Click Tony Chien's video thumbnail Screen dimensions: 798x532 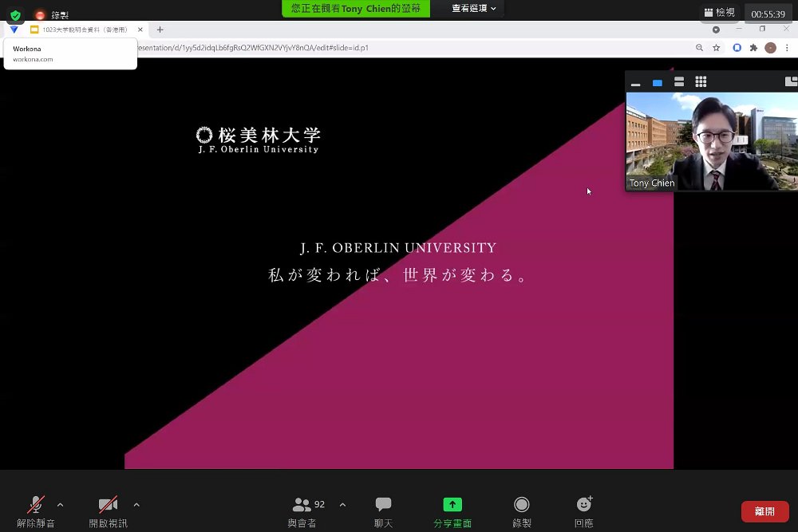pos(712,141)
